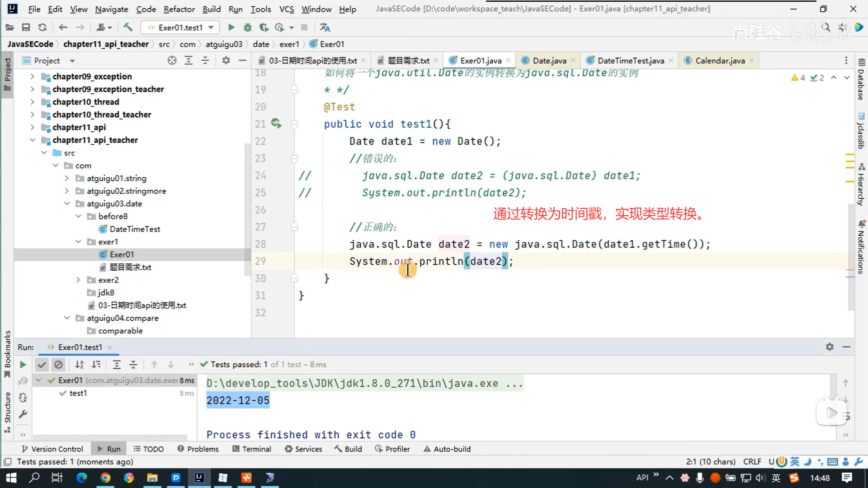The image size is (868, 488).
Task: Toggle Show Ignored tests button
Action: (x=58, y=365)
